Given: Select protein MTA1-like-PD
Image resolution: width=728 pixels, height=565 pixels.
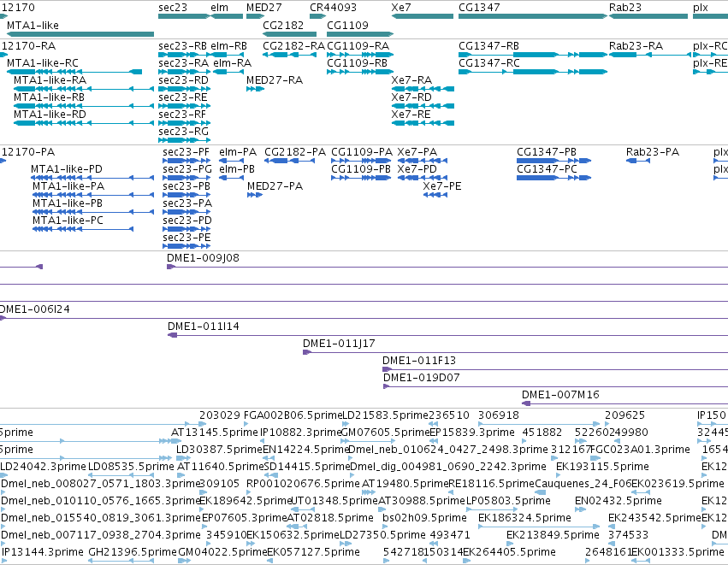Looking at the screenshot, I should 67,169.
